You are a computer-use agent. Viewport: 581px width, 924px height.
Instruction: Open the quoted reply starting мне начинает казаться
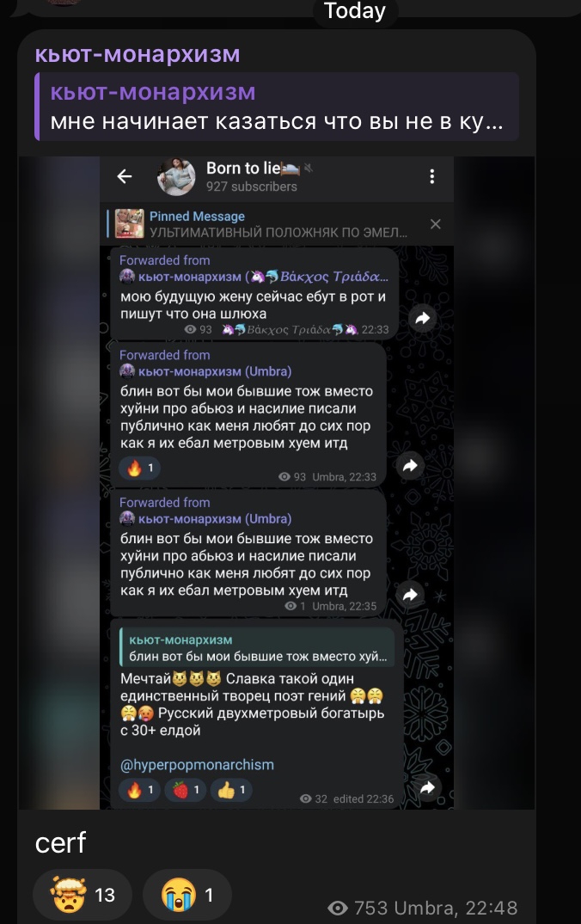[x=277, y=107]
